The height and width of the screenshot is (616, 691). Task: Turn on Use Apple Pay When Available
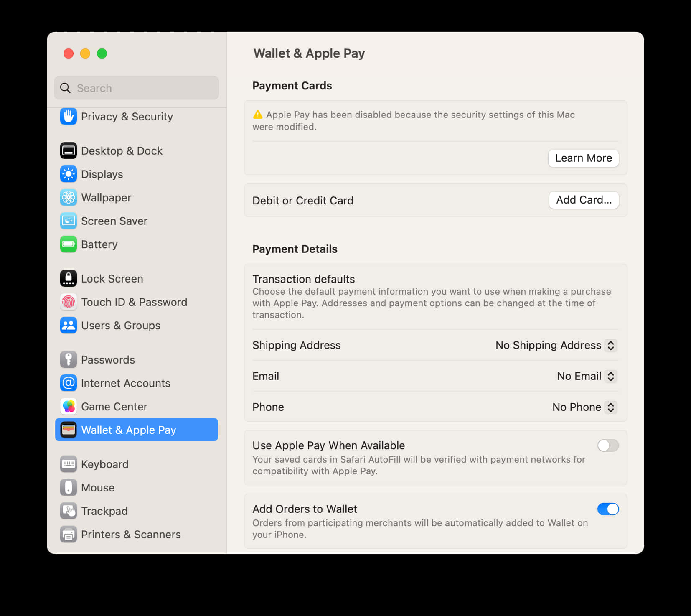pos(608,445)
